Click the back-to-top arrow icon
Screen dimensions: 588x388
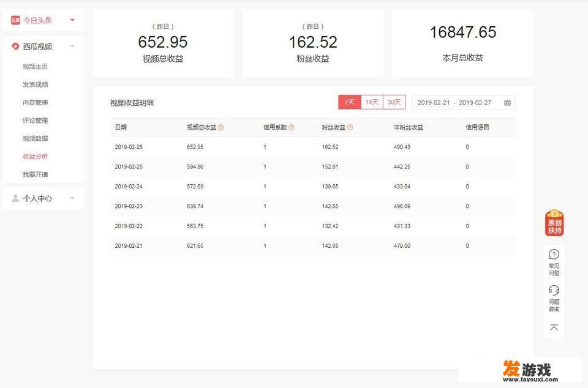554,327
